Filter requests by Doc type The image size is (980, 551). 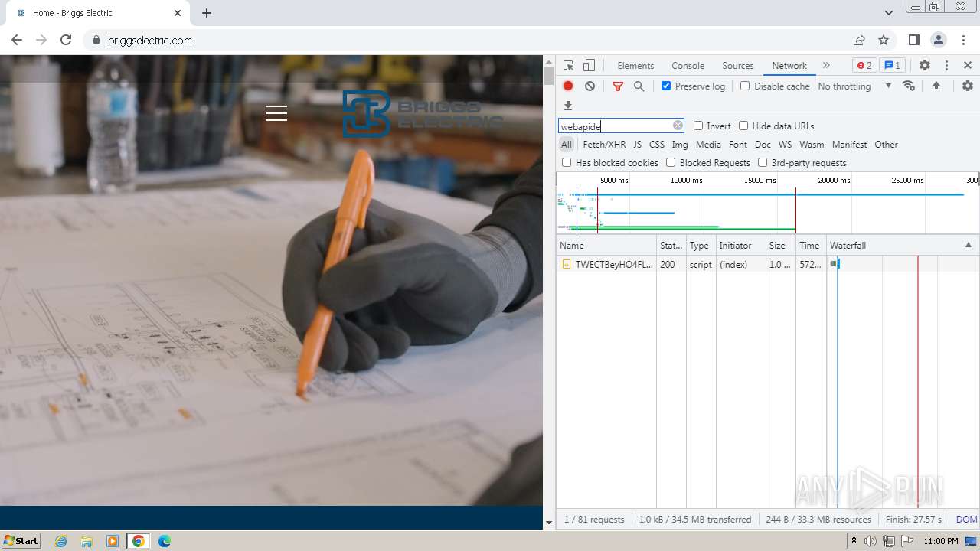[763, 144]
